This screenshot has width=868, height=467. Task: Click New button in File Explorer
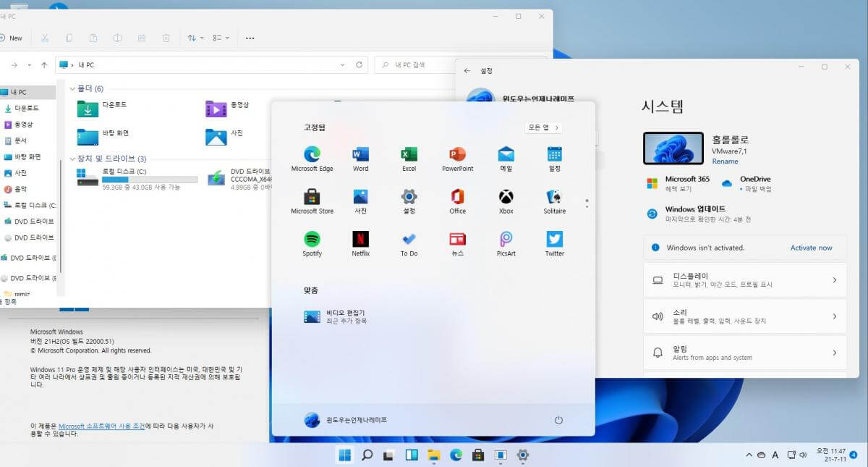click(x=12, y=38)
